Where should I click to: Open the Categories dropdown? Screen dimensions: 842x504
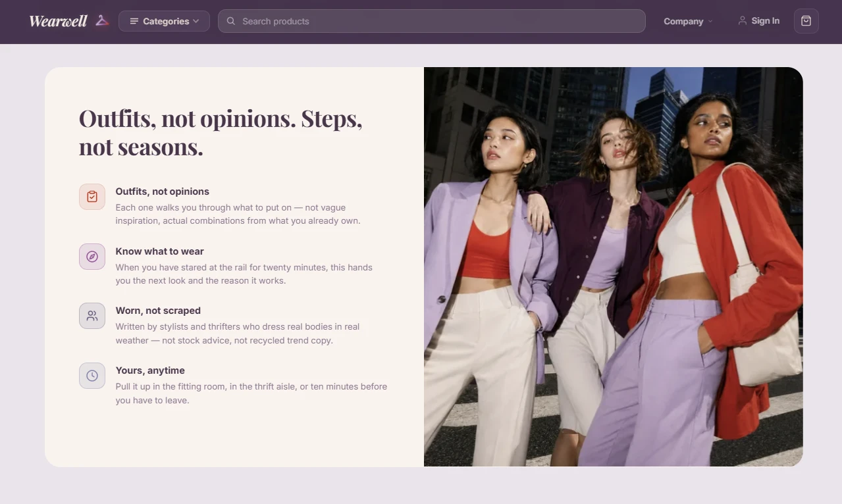click(164, 21)
